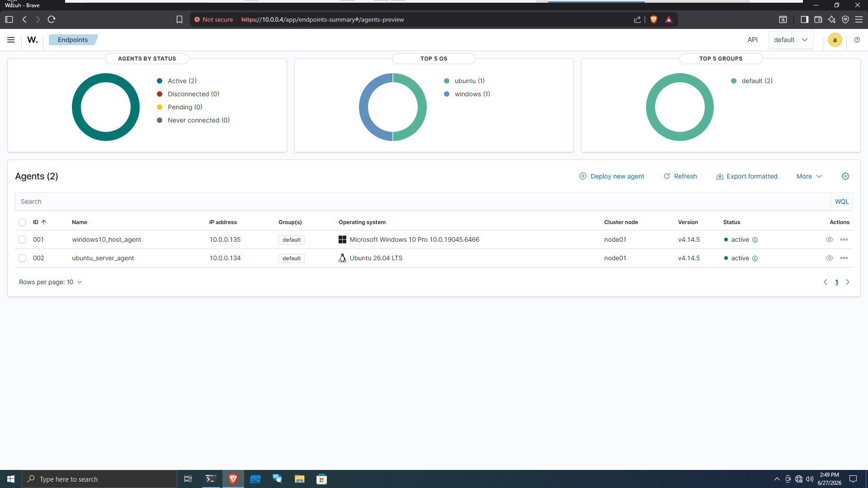Expand the default index pattern dropdown

click(x=791, y=40)
